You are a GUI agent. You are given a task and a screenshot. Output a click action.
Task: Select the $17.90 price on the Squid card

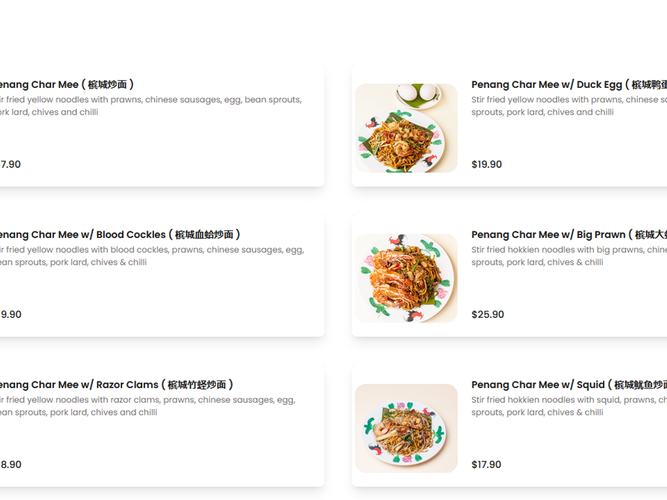(x=487, y=465)
